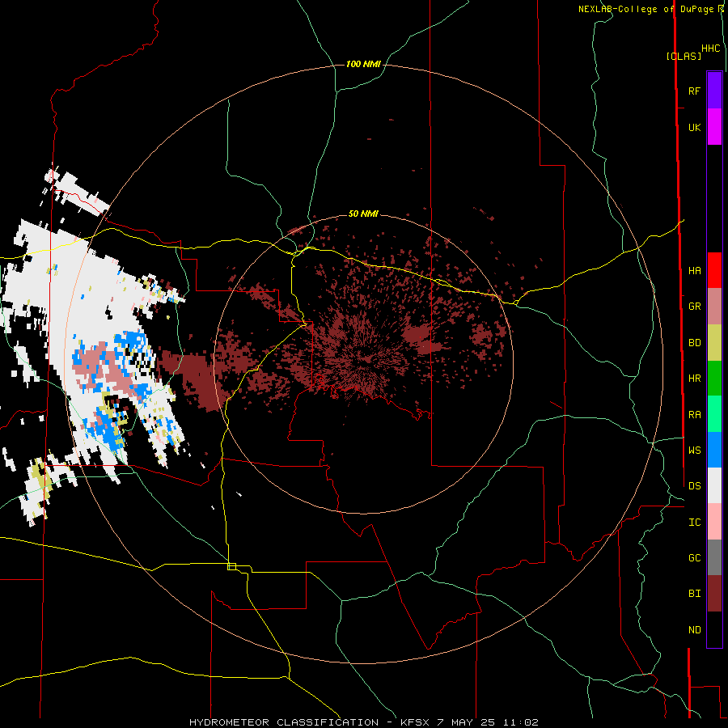The image size is (728, 728).
Task: Click the yellow highway junction square marker
Action: tap(231, 566)
